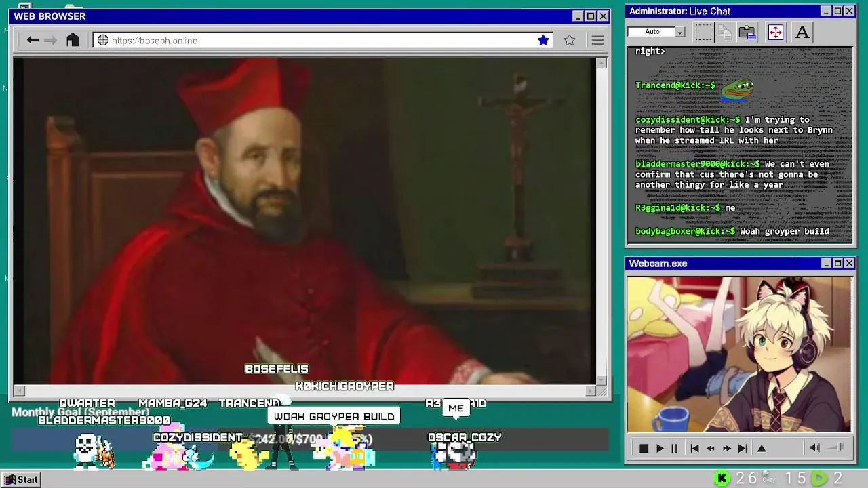Close the Web Browser window
Screen dimensions: 868x488
point(603,16)
